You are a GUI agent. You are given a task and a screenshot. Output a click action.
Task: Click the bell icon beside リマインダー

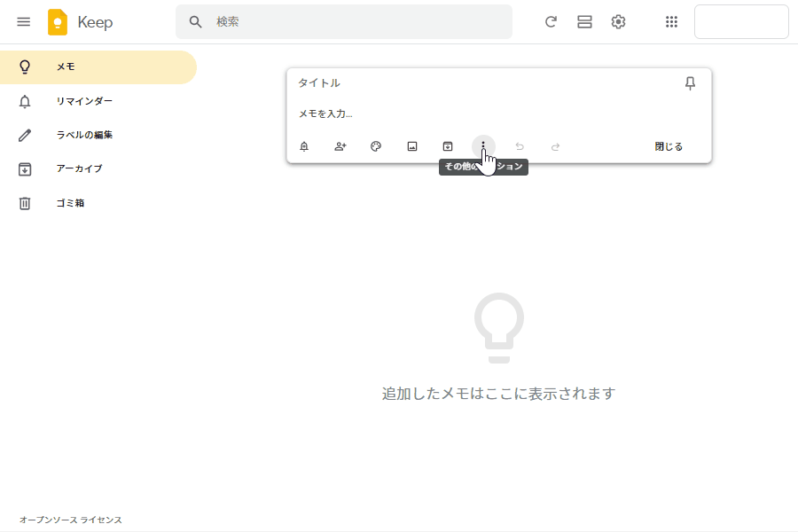pos(25,101)
